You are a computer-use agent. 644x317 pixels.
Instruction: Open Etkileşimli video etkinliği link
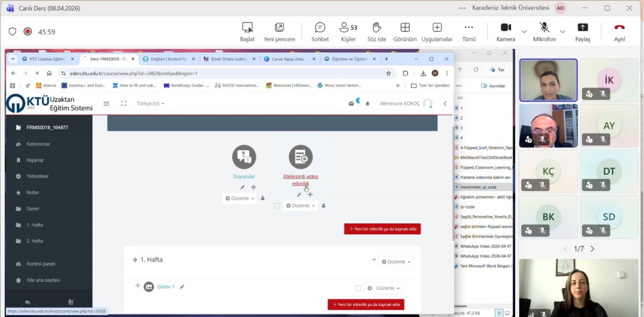[301, 180]
